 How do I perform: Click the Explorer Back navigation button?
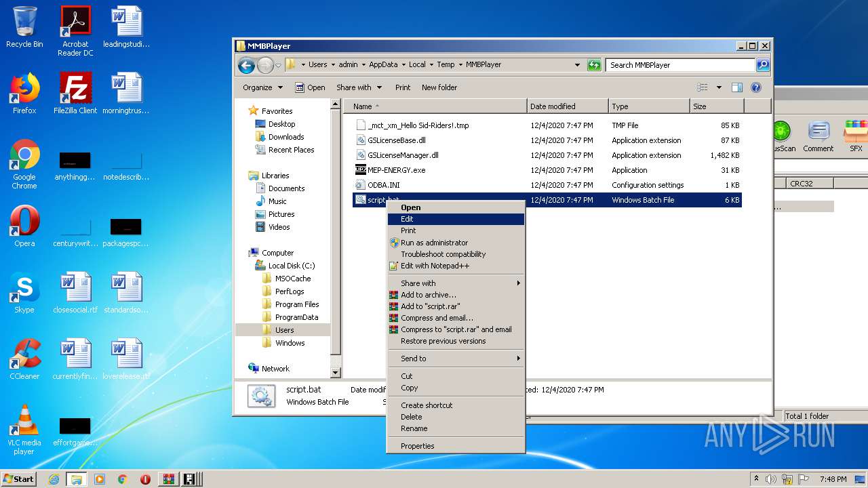tap(246, 65)
